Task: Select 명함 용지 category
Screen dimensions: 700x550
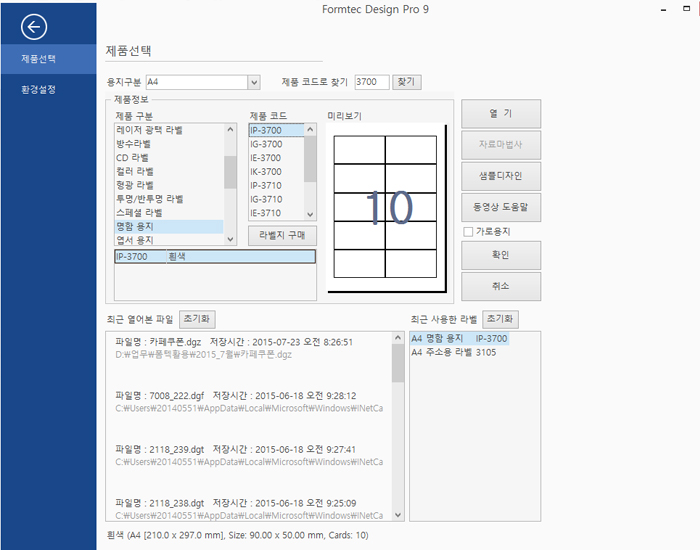Action: pyautogui.click(x=169, y=227)
